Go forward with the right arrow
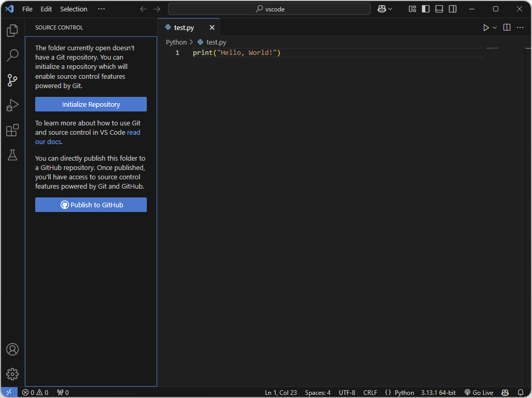Viewport: 532px width, 398px height. (157, 9)
